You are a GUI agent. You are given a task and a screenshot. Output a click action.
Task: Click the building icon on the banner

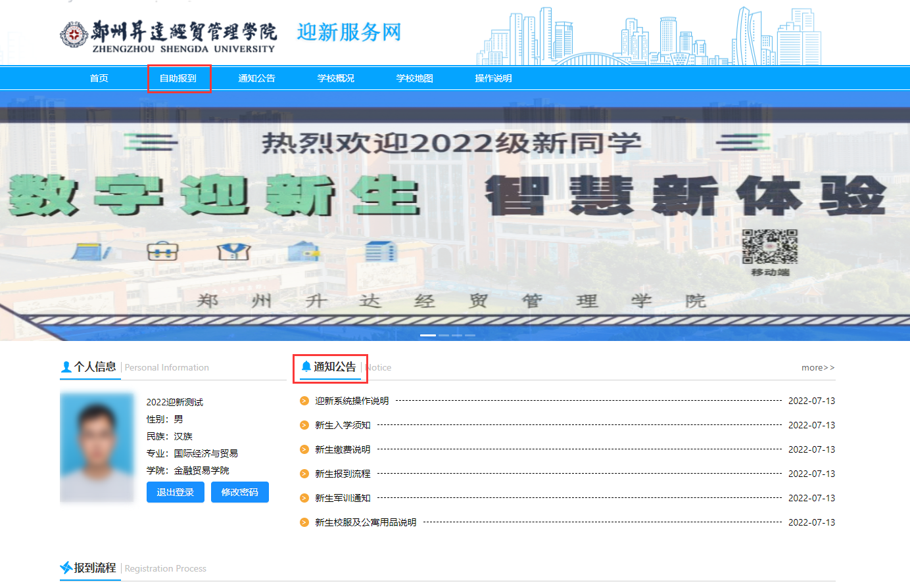381,251
